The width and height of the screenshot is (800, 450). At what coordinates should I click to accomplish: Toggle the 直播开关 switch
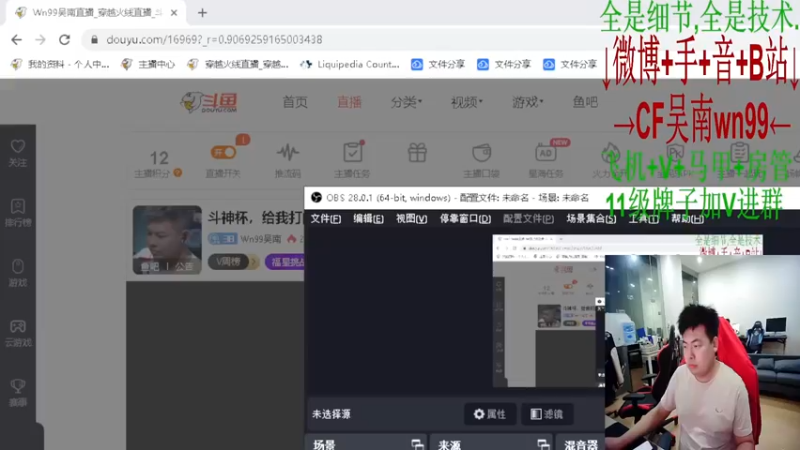[x=223, y=152]
